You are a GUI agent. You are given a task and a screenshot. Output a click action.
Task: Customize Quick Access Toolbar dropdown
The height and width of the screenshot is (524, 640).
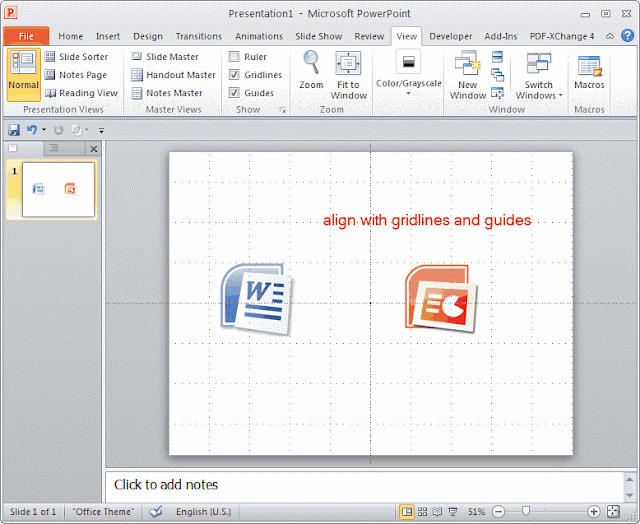click(101, 130)
